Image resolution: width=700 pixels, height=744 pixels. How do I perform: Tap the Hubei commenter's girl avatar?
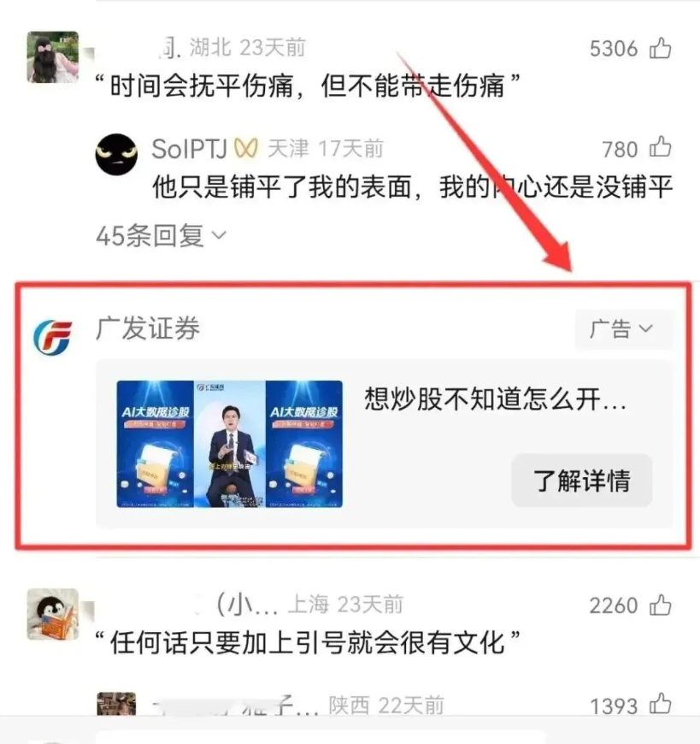tap(53, 57)
